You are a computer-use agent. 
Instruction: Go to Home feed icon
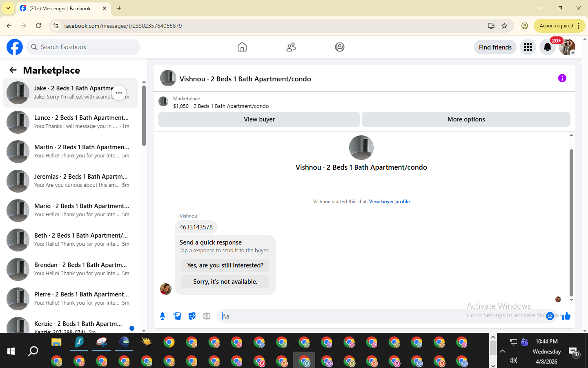point(242,47)
